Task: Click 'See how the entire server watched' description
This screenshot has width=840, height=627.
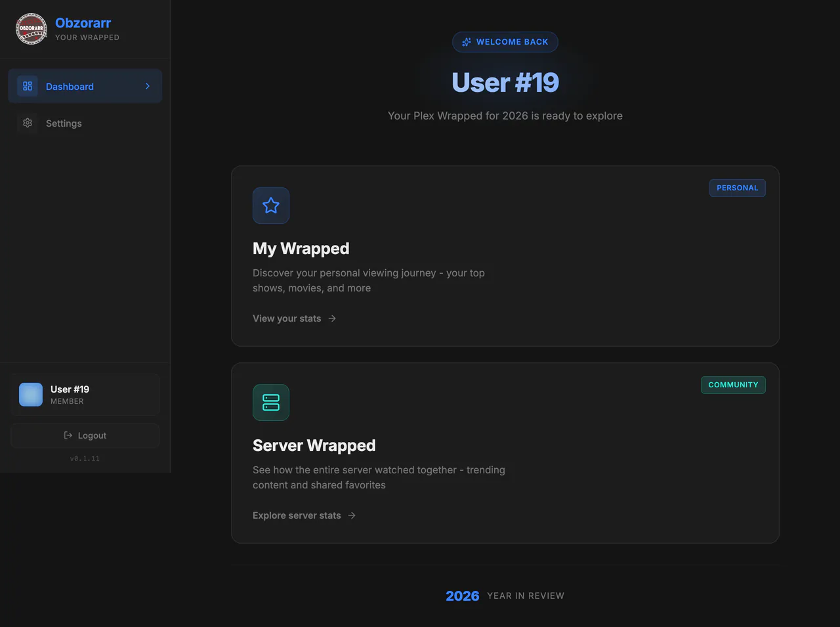Action: point(379,477)
